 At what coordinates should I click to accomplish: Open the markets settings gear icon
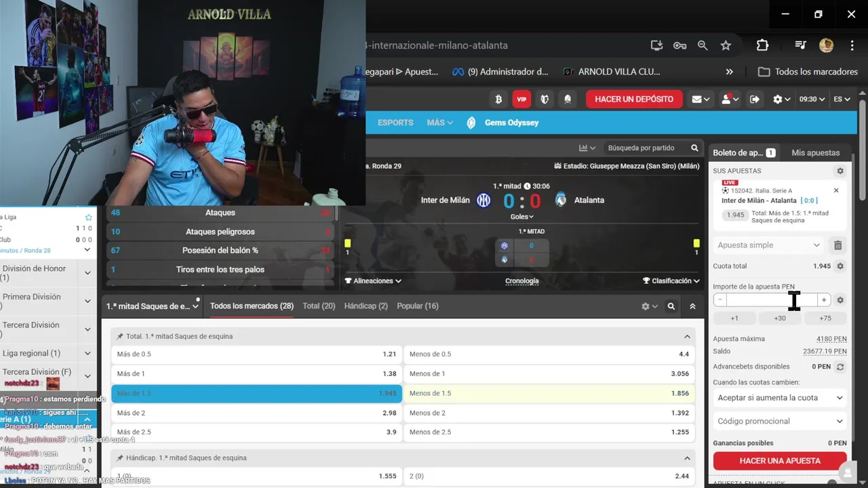[649, 306]
